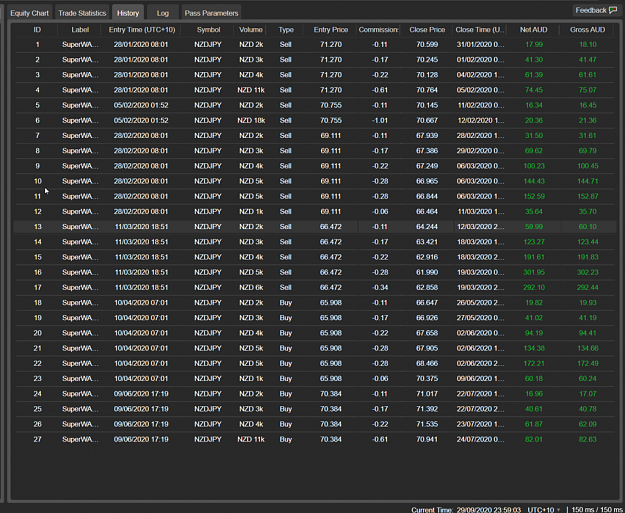Open the Equity Chart tab
The image size is (625, 513).
coord(29,13)
